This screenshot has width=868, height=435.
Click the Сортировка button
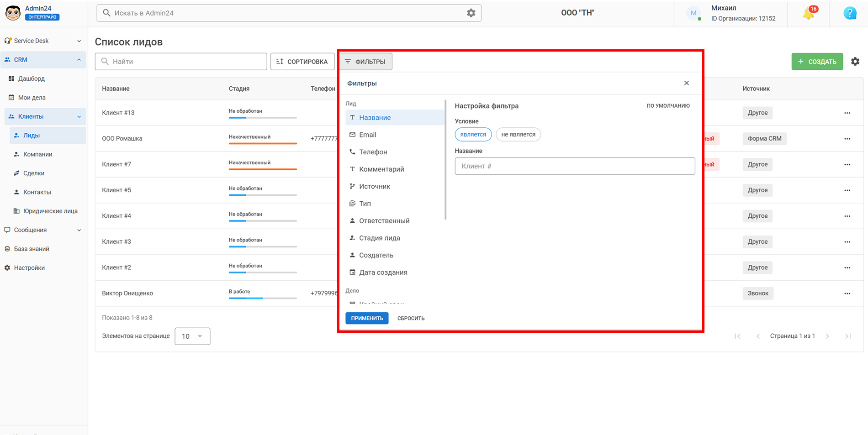[x=302, y=62]
